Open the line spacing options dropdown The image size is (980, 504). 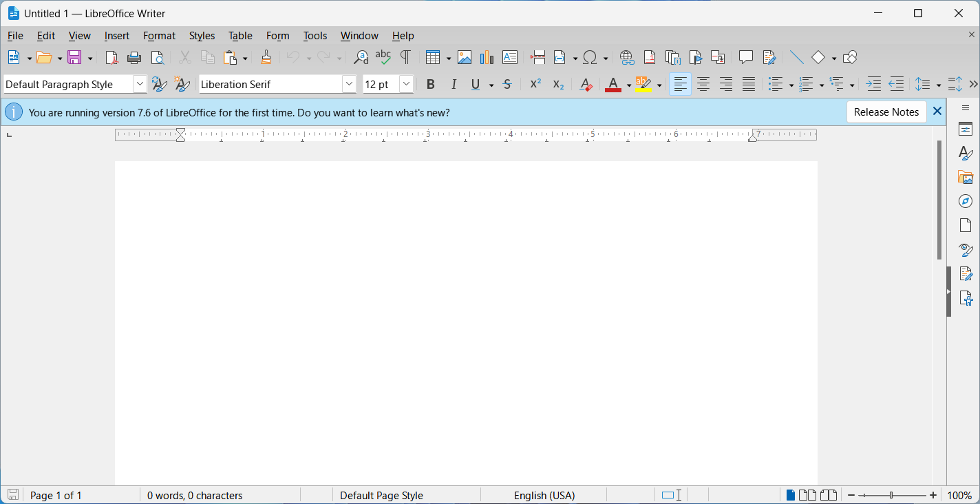click(x=937, y=84)
